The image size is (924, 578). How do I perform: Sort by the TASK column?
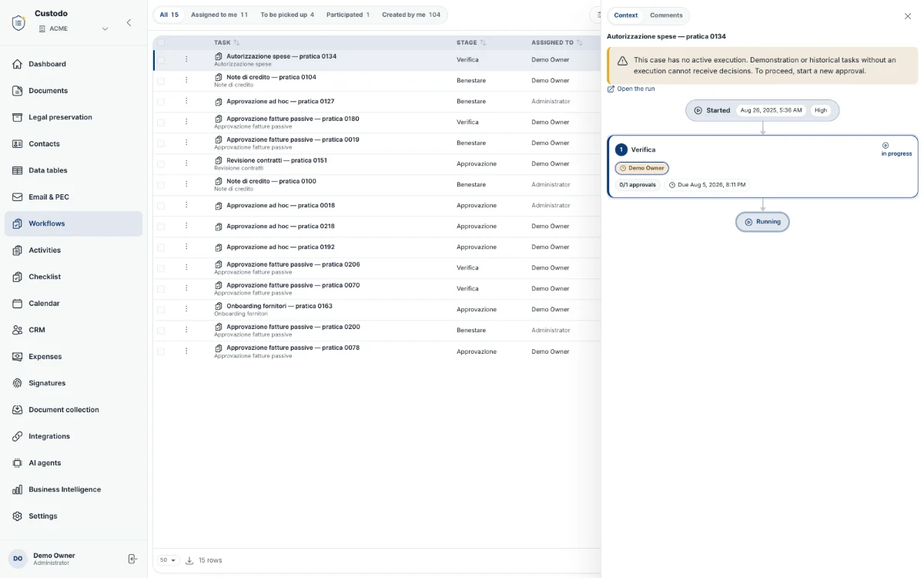click(x=226, y=42)
